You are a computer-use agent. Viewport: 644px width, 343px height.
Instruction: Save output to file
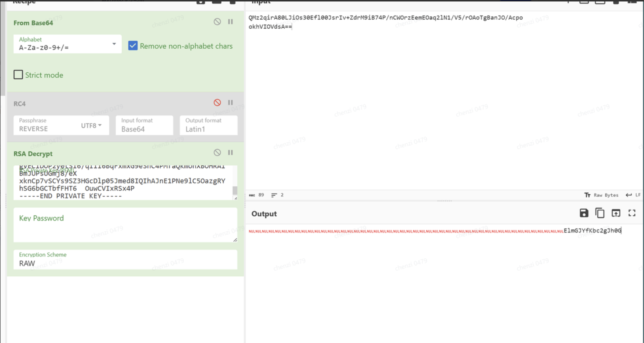coord(584,213)
